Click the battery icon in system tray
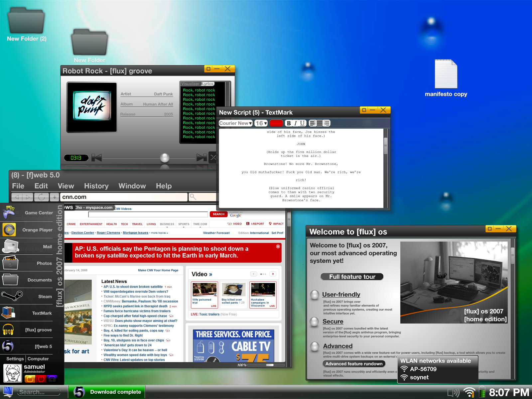The image size is (532, 399). (x=482, y=392)
